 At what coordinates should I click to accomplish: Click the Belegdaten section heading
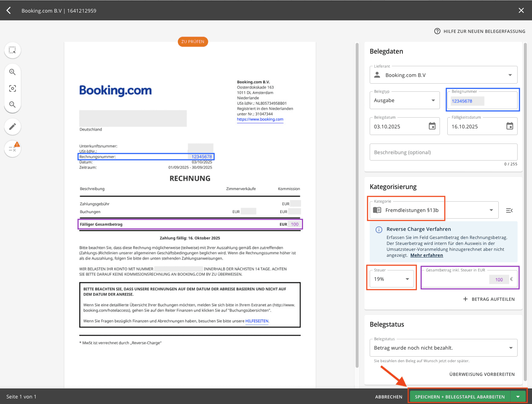[386, 51]
